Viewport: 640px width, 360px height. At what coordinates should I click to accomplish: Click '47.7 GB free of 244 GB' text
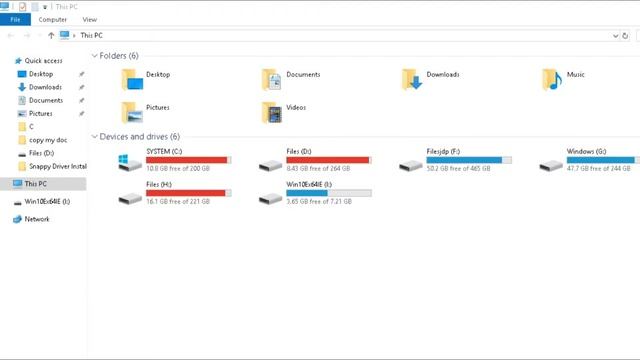tap(598, 168)
